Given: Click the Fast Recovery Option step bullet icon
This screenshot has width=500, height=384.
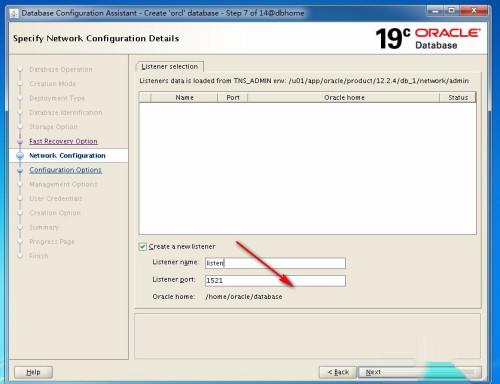Looking at the screenshot, I should click(x=20, y=141).
